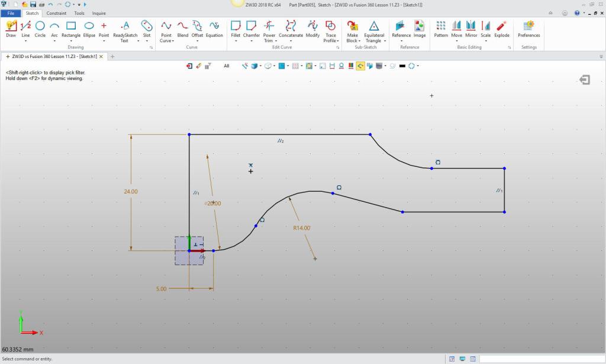Open the File menu button

click(11, 13)
